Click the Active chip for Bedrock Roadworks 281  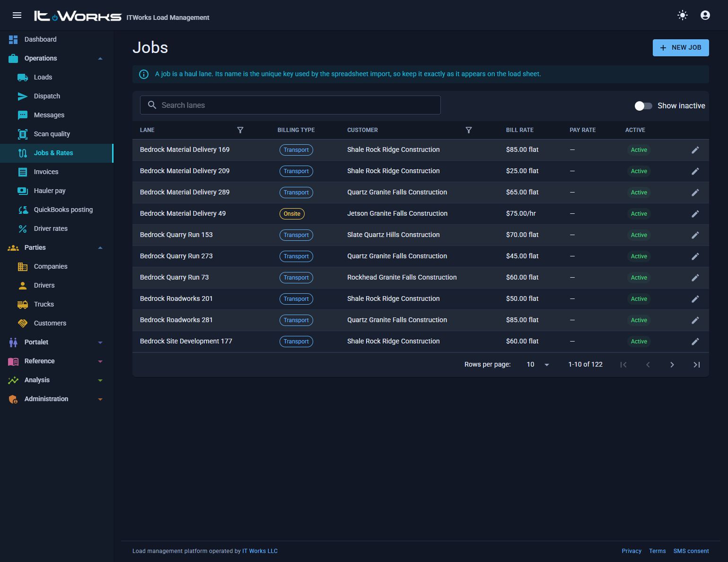click(639, 320)
